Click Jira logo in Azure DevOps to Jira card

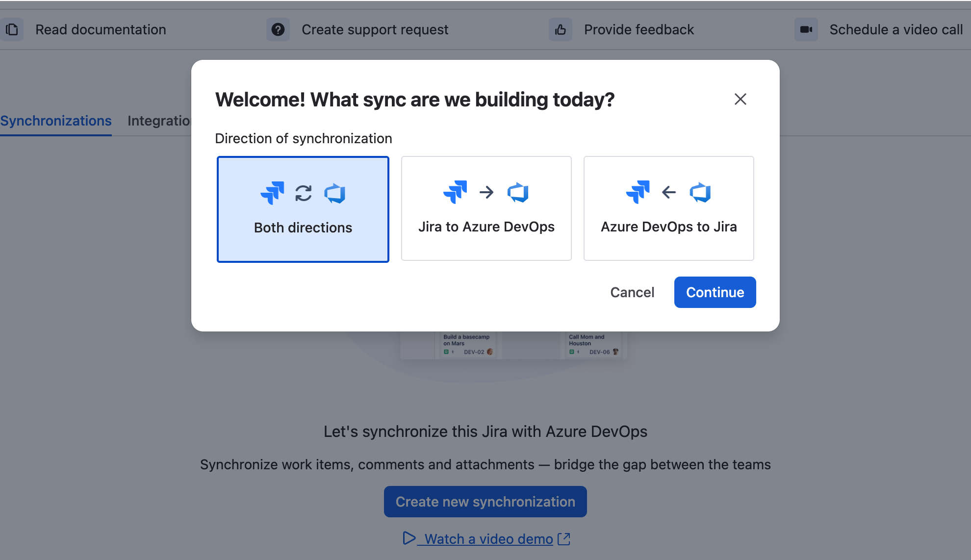pyautogui.click(x=638, y=192)
